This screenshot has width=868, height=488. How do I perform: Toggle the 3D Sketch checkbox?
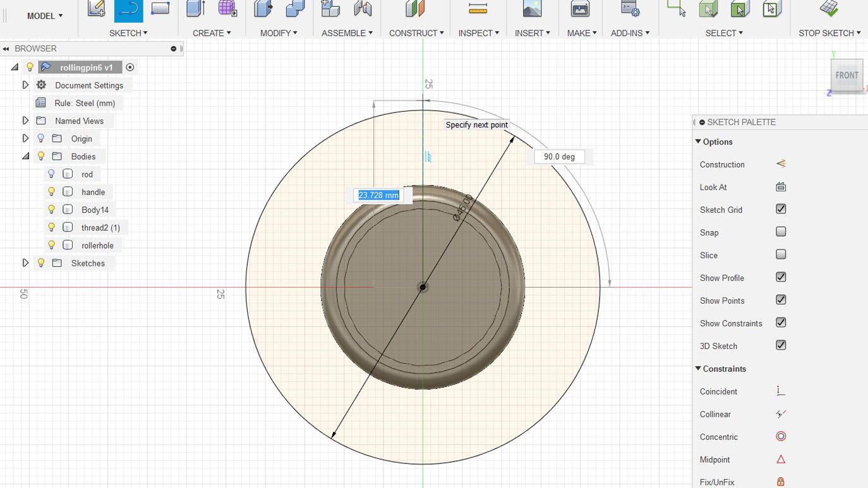[781, 345]
